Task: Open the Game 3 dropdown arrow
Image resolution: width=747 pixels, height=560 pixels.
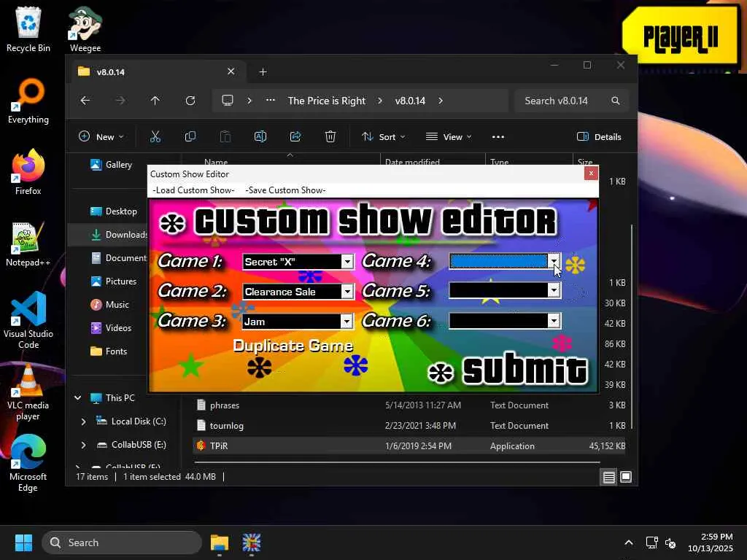Action: click(x=347, y=322)
